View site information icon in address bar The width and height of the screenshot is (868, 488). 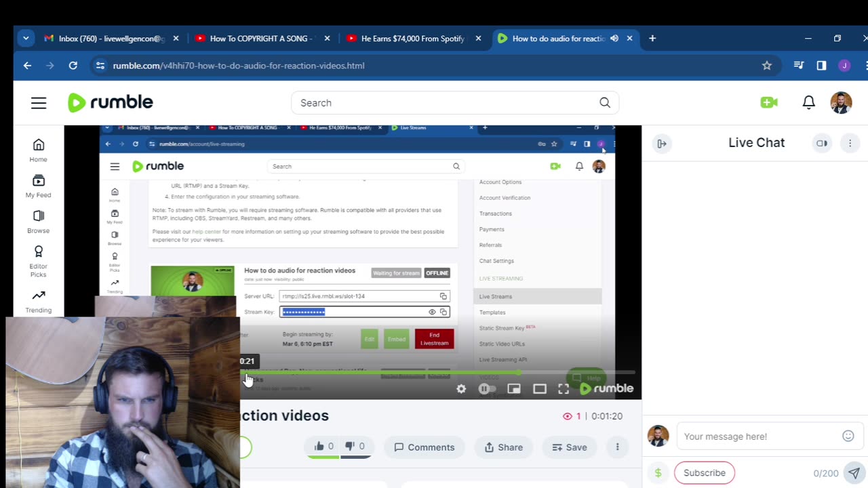[100, 66]
